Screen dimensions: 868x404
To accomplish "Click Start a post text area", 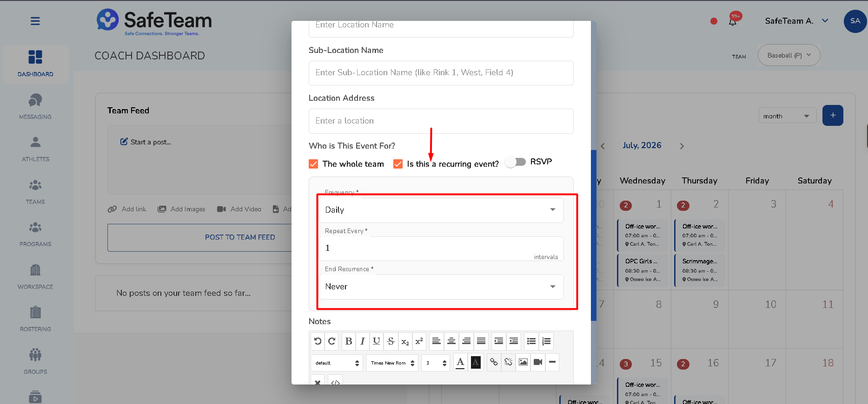I will [199, 160].
